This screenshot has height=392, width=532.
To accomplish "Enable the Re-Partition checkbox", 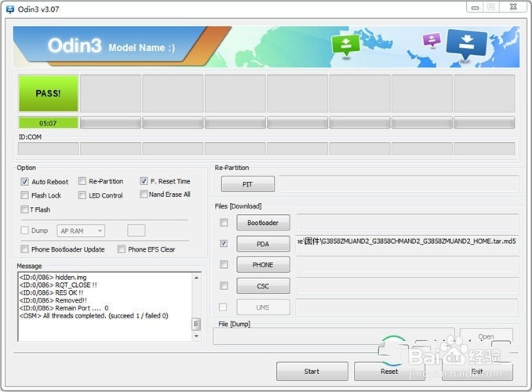I will coord(82,181).
